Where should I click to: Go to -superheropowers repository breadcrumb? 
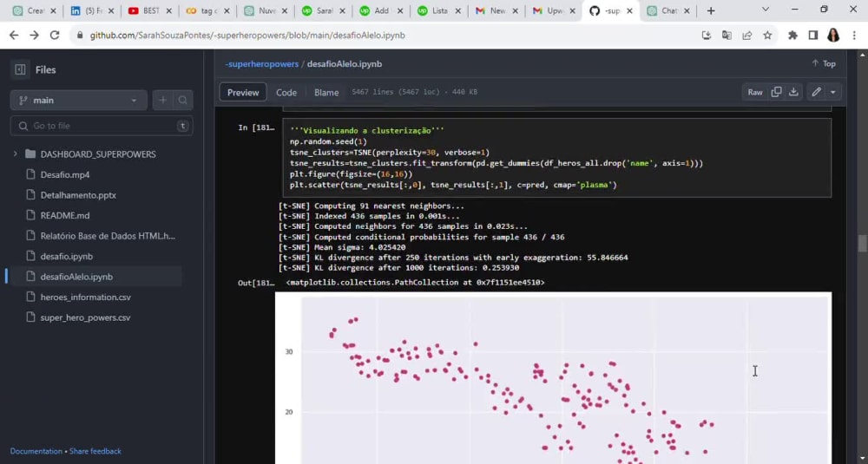pyautogui.click(x=261, y=64)
